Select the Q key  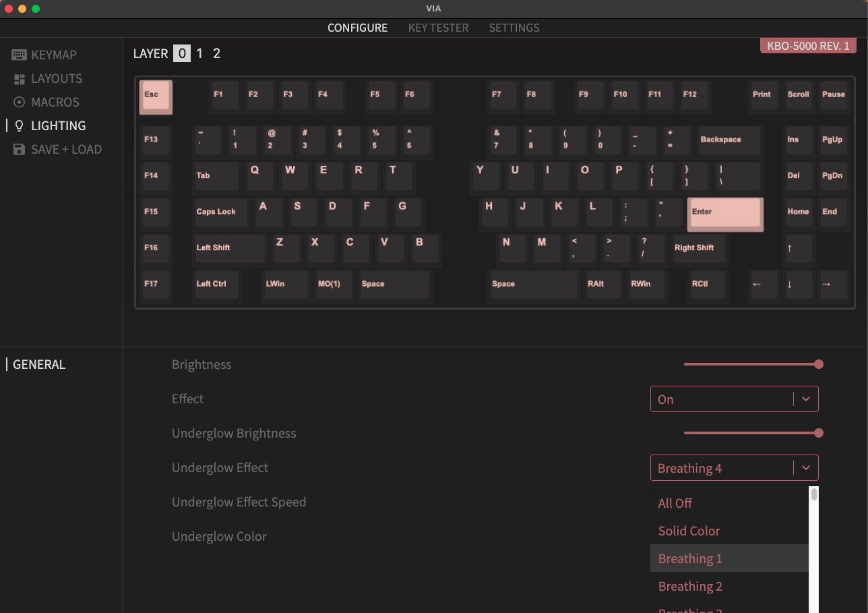pyautogui.click(x=259, y=177)
